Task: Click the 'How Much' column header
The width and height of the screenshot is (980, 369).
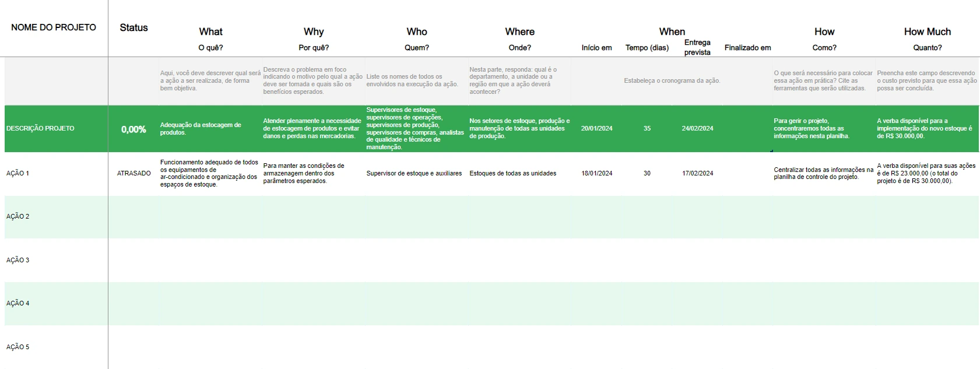Action: [x=927, y=31]
